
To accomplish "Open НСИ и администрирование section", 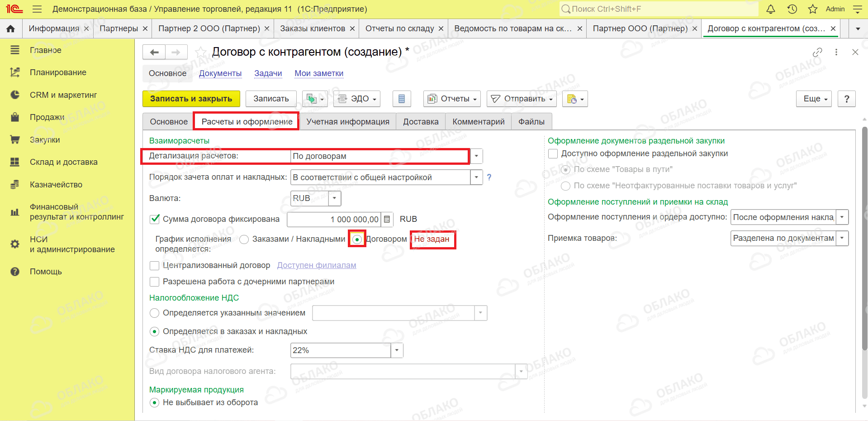I will (x=72, y=244).
